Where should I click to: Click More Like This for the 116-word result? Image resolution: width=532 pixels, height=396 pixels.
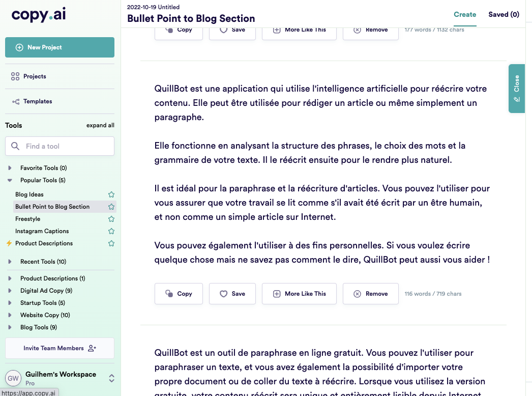coord(299,294)
